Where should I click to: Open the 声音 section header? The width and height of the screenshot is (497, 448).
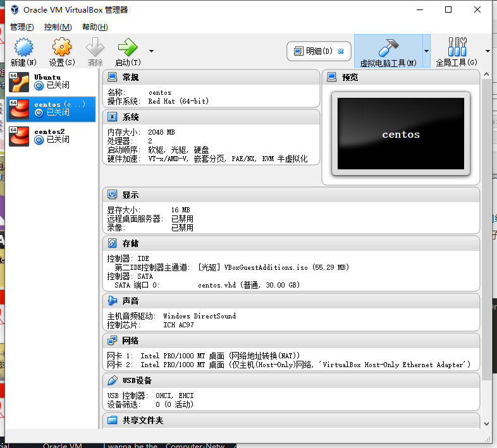point(291,301)
